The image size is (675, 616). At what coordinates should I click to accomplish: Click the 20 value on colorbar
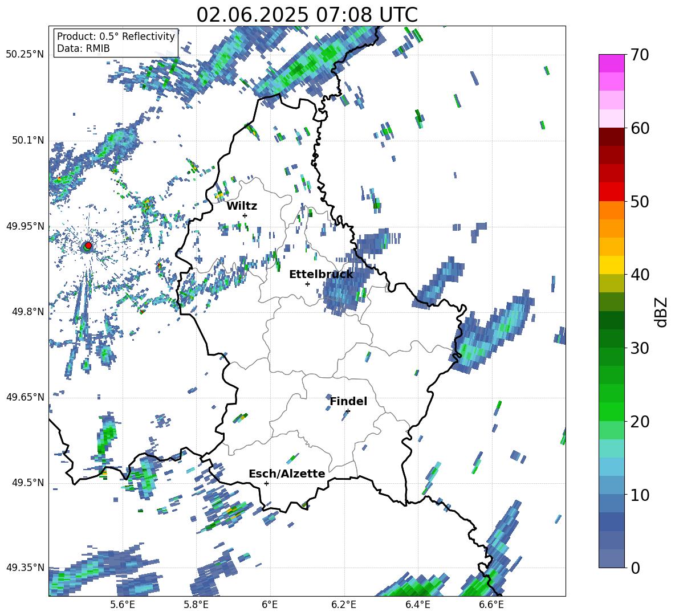639,422
